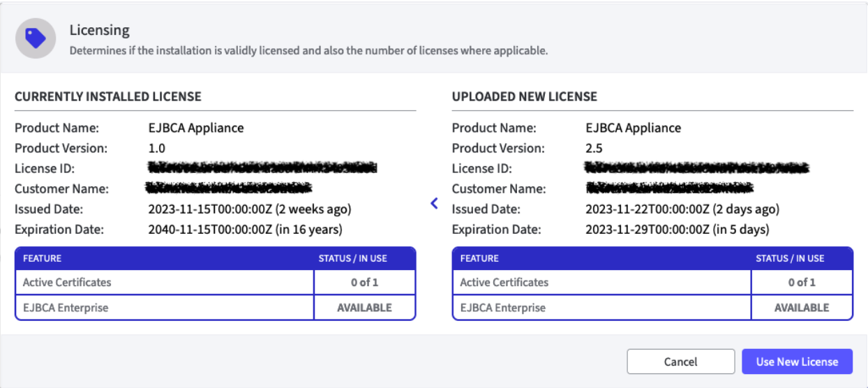Image resolution: width=868 pixels, height=388 pixels.
Task: Click FEATURE column header in installed license table
Action: 42,258
